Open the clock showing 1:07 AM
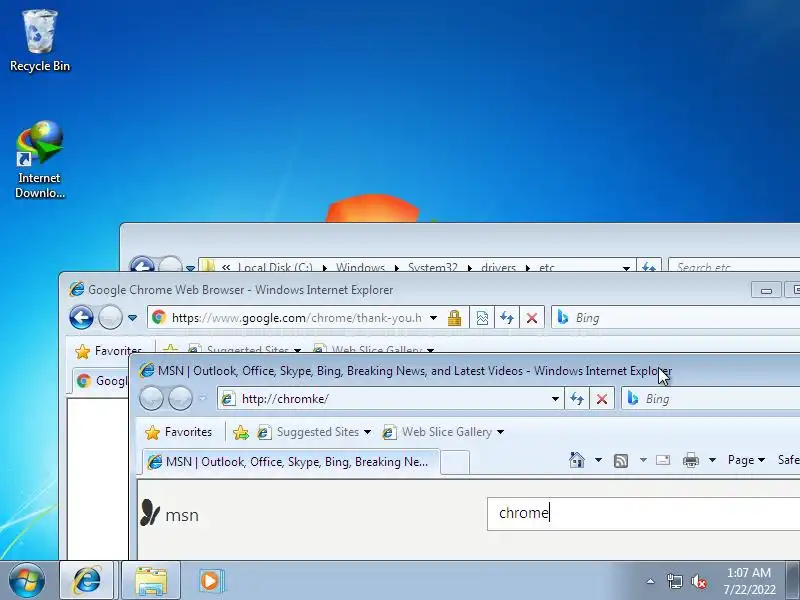 coord(749,581)
